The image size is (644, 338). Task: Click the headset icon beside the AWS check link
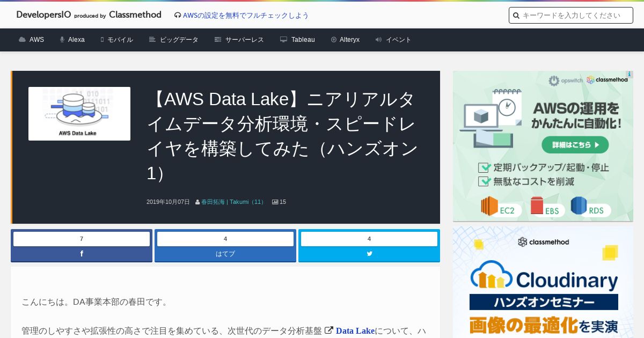(178, 16)
